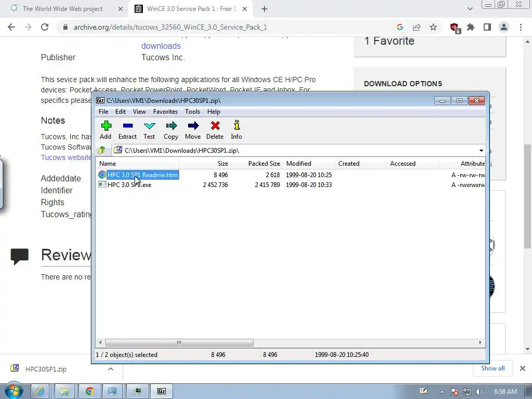Image resolution: width=532 pixels, height=399 pixels.
Task: Open the Chrome extensions puzzle menu
Action: pos(471,27)
